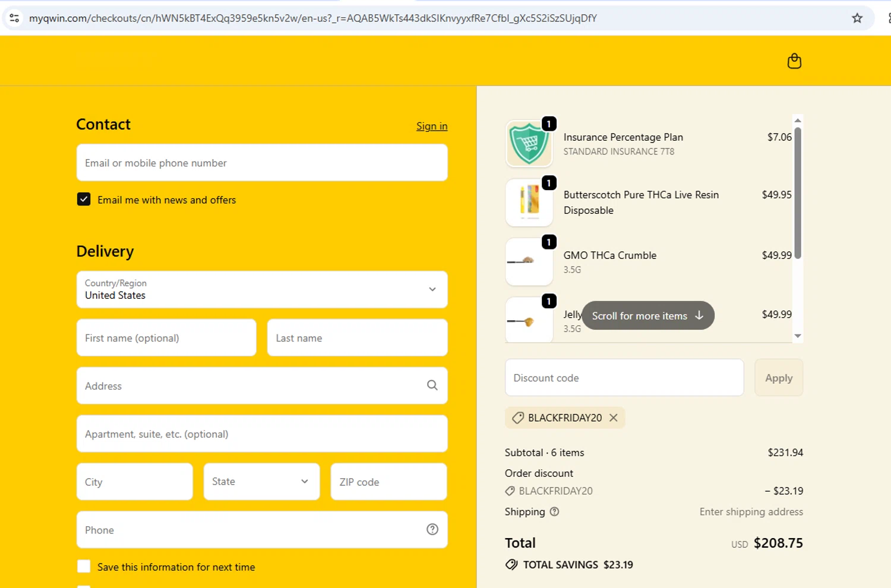Viewport: 891px width, 588px height.
Task: Click the $208.75 total amount
Action: [x=778, y=543]
